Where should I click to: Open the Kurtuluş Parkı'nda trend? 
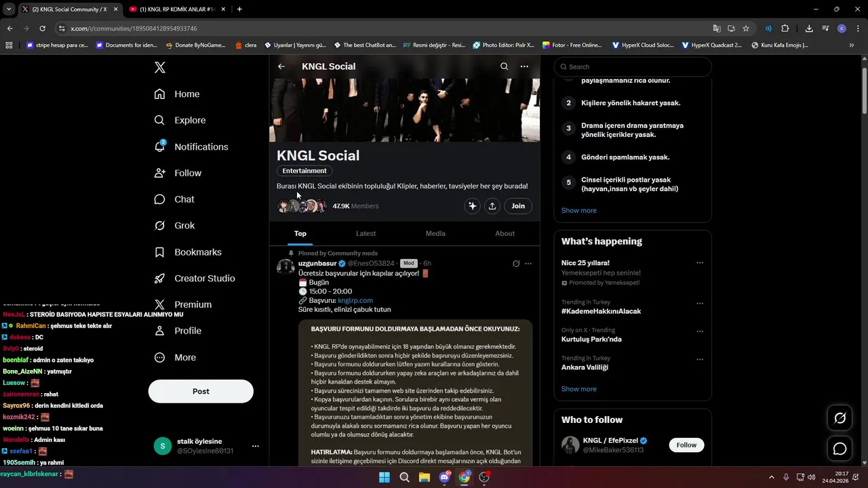click(591, 339)
